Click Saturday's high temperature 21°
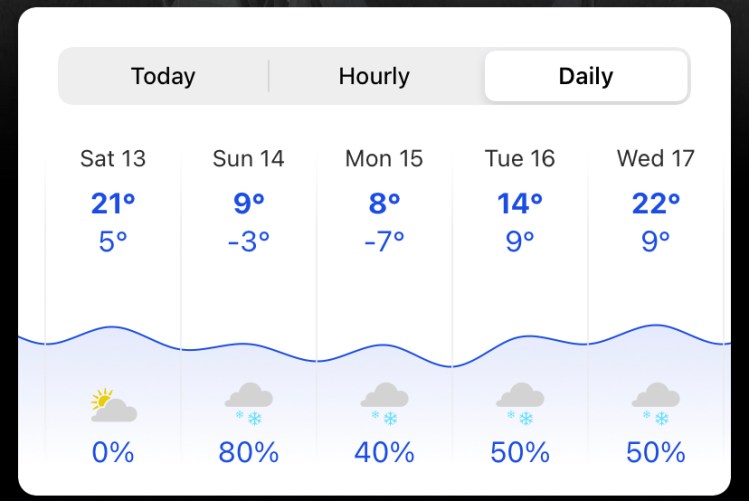 coord(113,203)
